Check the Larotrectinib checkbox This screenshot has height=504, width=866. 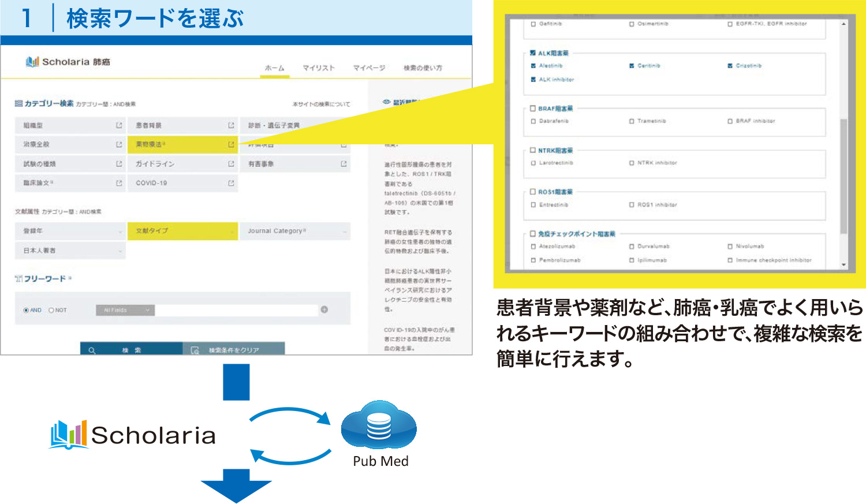pyautogui.click(x=533, y=163)
